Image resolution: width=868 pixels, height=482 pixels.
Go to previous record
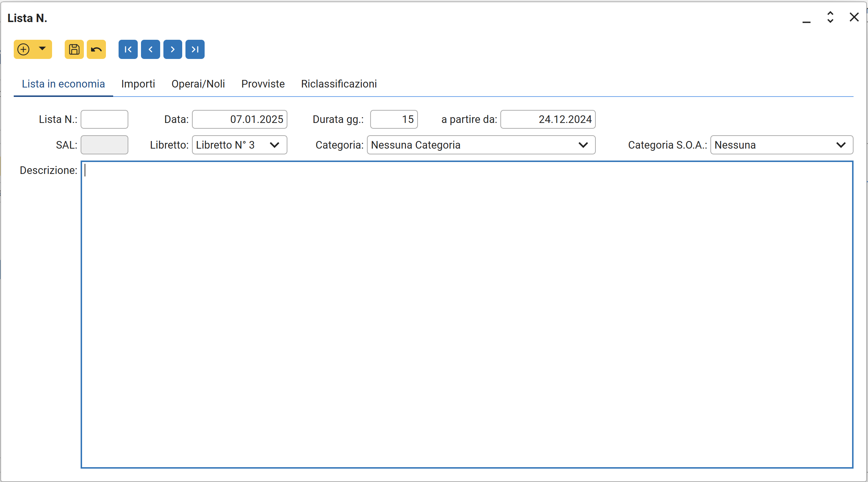(150, 49)
